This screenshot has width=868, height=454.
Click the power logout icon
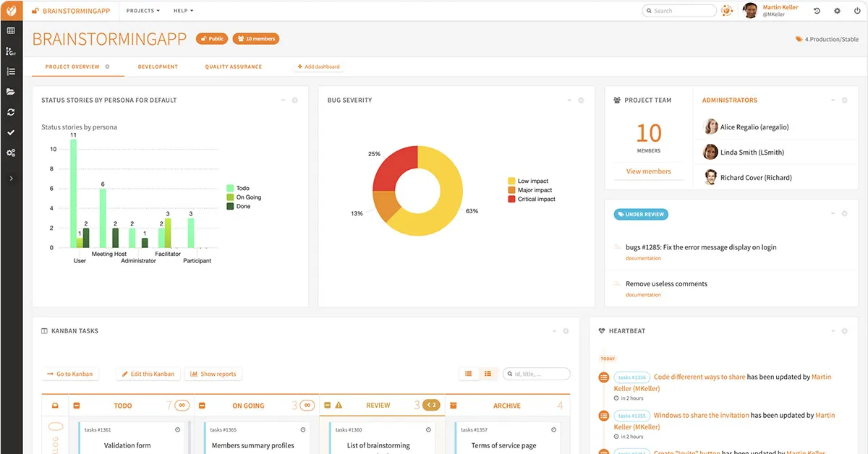[857, 11]
